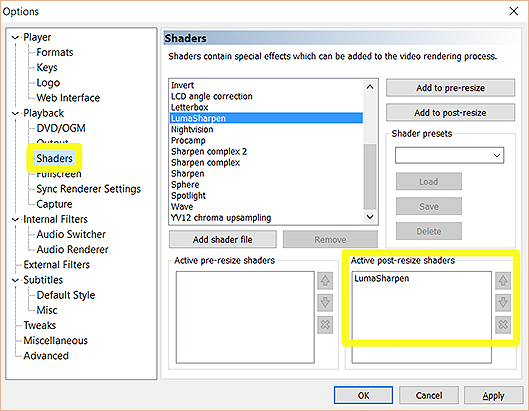
Task: Select Audio Switcher in tree
Action: point(71,234)
